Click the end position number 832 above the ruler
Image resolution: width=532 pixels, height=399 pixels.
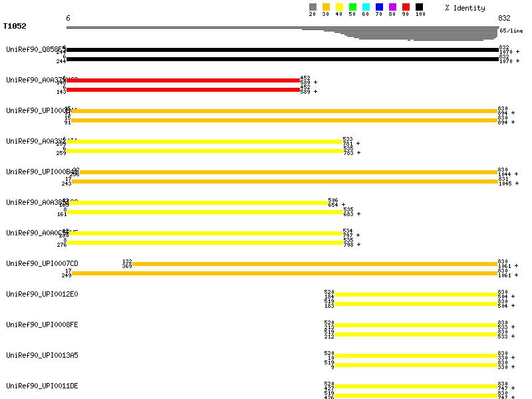[x=504, y=18]
